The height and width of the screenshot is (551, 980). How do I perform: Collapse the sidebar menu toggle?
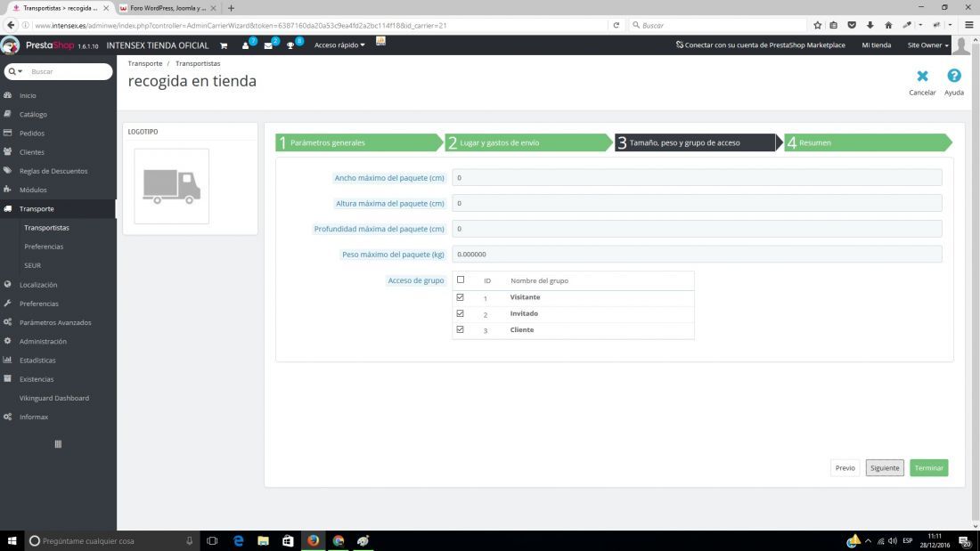coord(58,444)
